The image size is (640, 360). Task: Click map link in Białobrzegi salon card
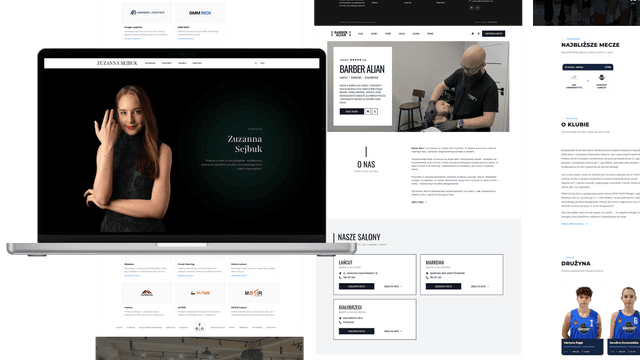pos(393,331)
